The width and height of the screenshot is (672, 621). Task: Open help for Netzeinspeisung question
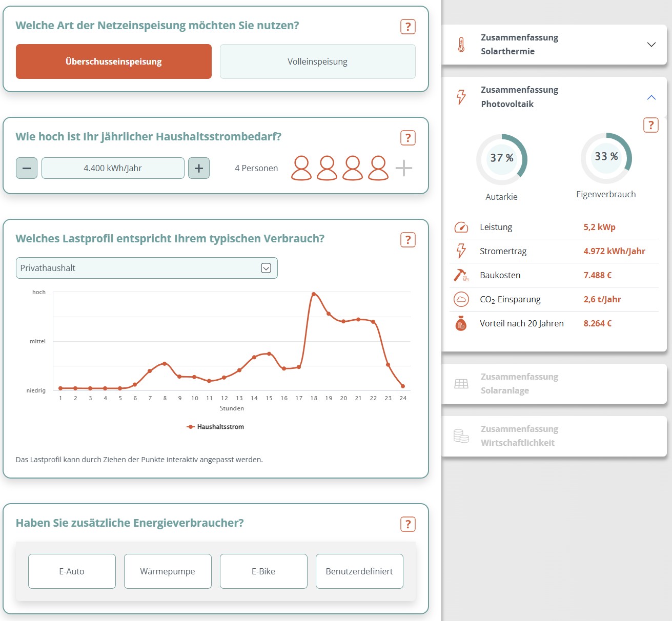click(408, 27)
